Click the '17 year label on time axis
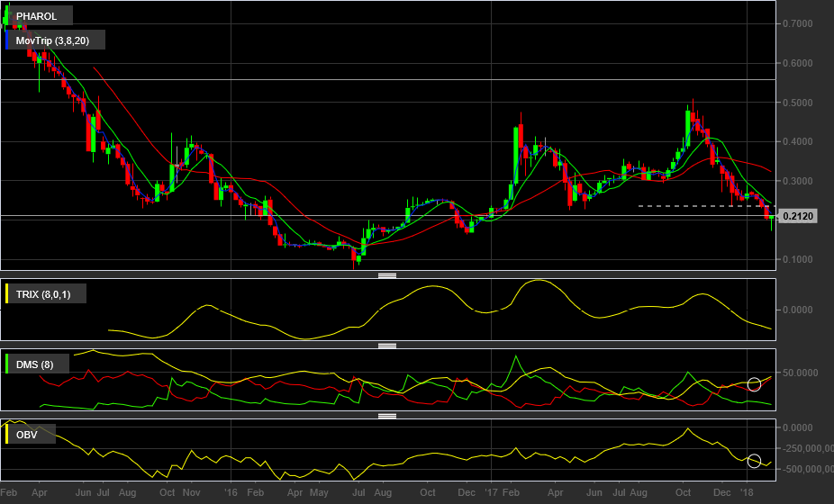 click(x=491, y=492)
